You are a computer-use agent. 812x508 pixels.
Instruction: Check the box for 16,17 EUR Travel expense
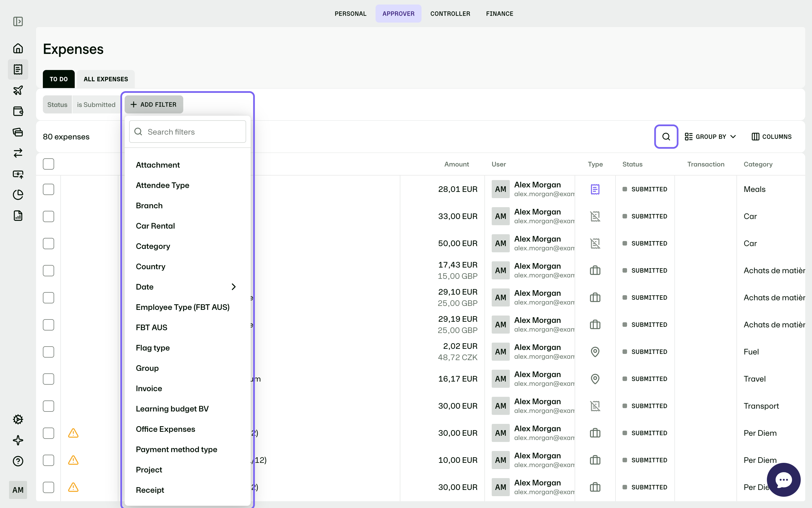(48, 379)
